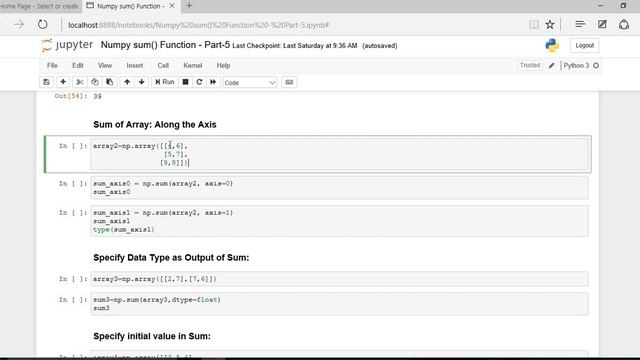Move selected cell up arrow
640x360 pixels.
point(127,82)
